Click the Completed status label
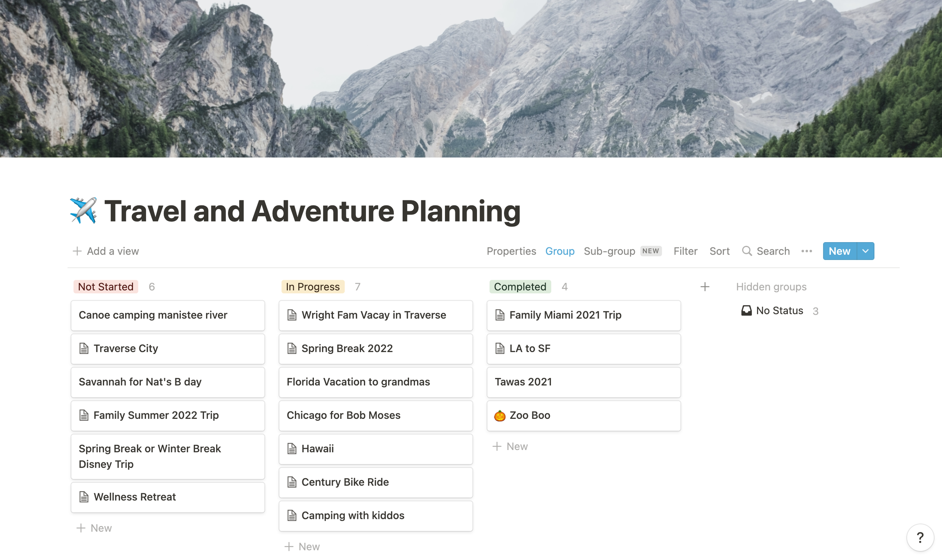Screen dimensions: 942x560 click(520, 287)
